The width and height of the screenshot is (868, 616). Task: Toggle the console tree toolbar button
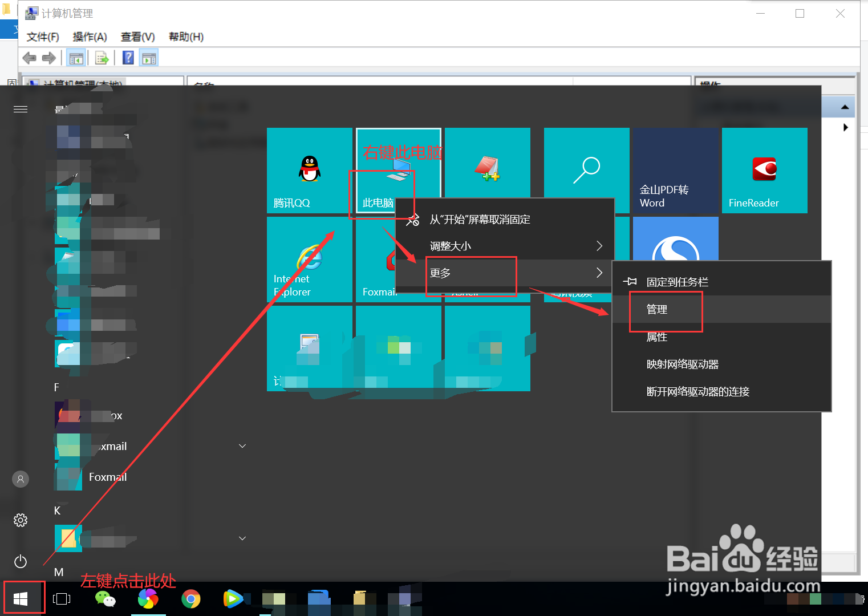click(76, 58)
